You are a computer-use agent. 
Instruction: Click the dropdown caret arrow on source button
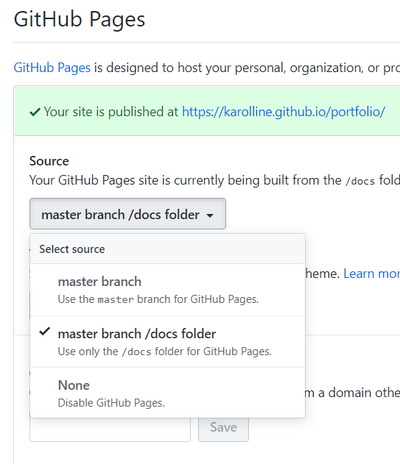coord(210,216)
